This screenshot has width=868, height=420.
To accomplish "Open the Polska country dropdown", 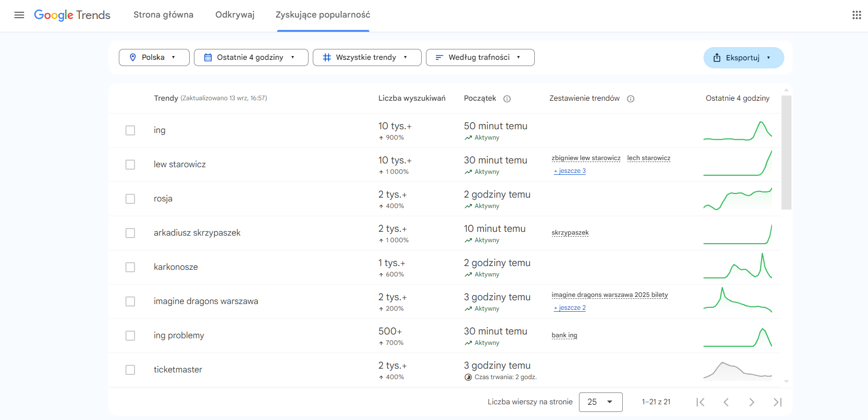I will [x=154, y=57].
